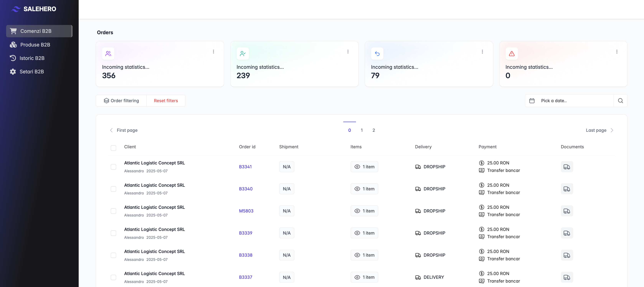Viewport: 644px width, 287px height.
Task: Click the documents truck icon for order B3341
Action: click(567, 167)
